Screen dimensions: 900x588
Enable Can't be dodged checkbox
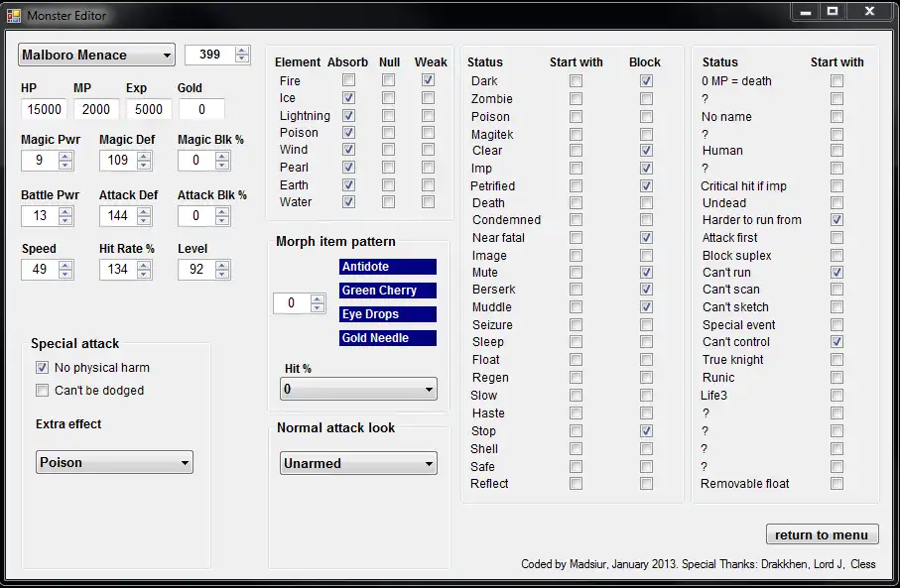(42, 391)
